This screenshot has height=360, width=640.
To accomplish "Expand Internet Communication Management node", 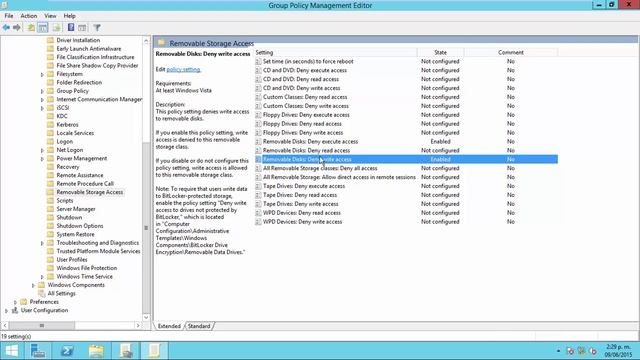I will pyautogui.click(x=42, y=100).
